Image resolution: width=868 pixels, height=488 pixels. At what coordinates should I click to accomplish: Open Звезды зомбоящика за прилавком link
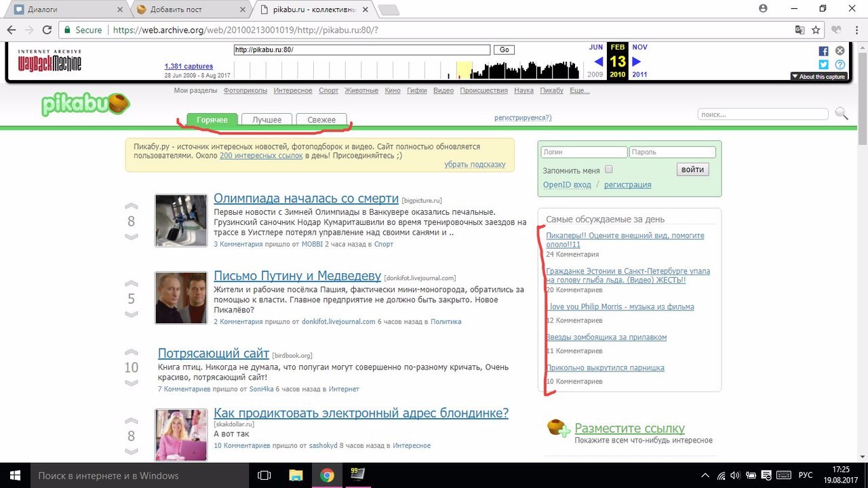click(606, 337)
